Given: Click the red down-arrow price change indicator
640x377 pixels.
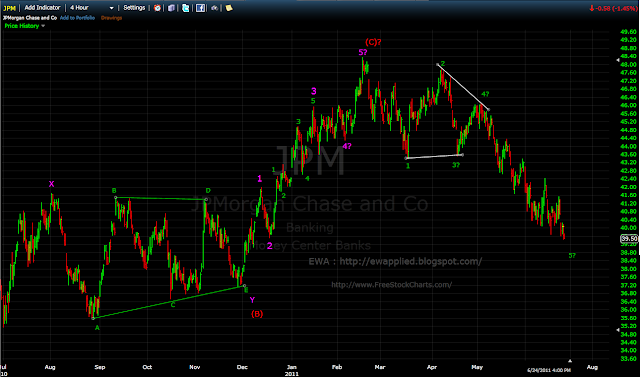Looking at the screenshot, I should [x=591, y=8].
